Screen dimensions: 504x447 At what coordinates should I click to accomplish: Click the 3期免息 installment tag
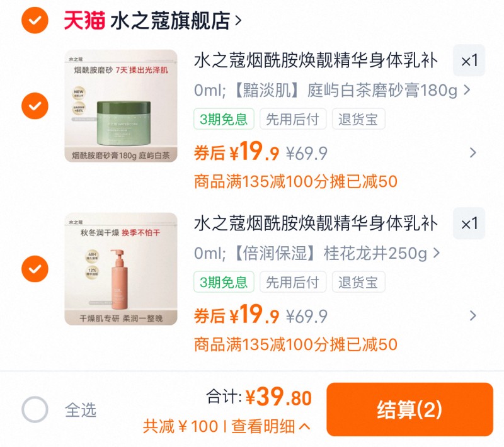pos(224,120)
